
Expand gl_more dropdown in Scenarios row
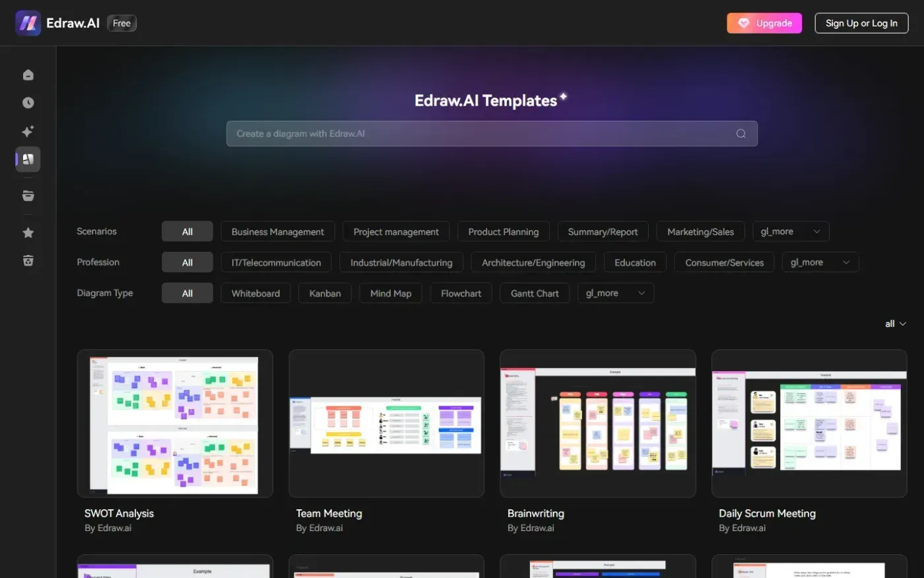click(x=791, y=232)
